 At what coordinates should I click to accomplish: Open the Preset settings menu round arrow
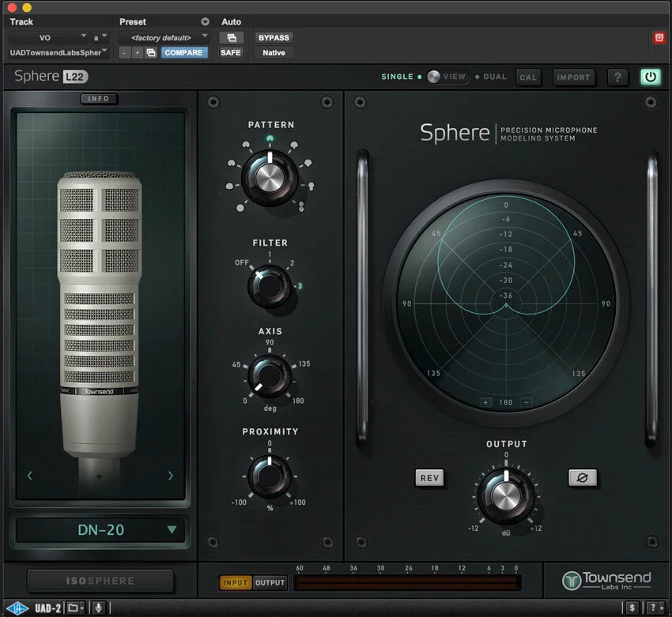206,21
